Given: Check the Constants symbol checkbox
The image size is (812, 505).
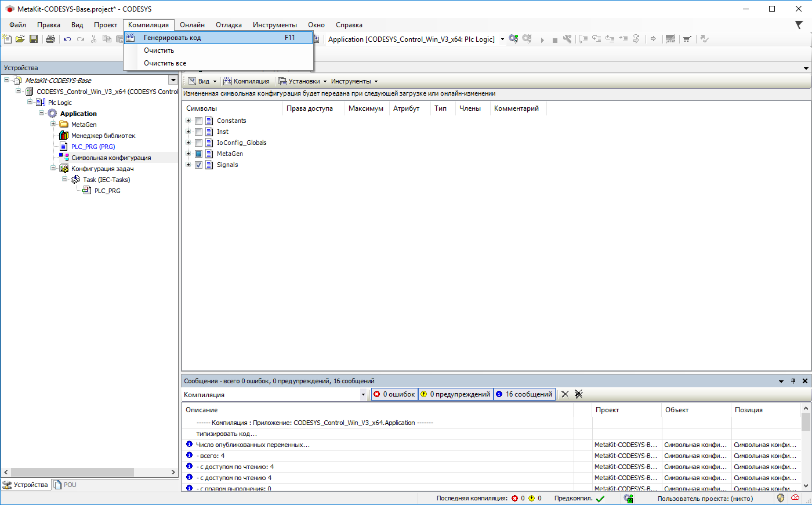Looking at the screenshot, I should coord(198,121).
